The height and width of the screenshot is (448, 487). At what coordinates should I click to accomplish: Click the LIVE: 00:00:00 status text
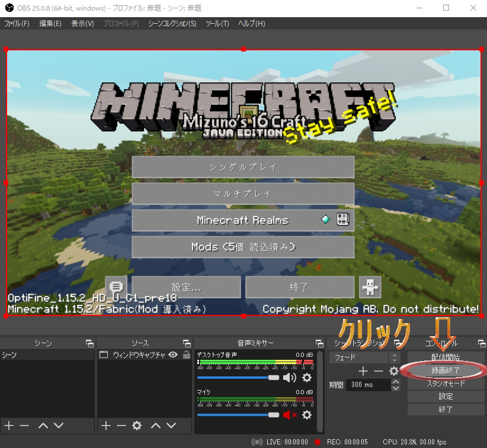pyautogui.click(x=287, y=442)
